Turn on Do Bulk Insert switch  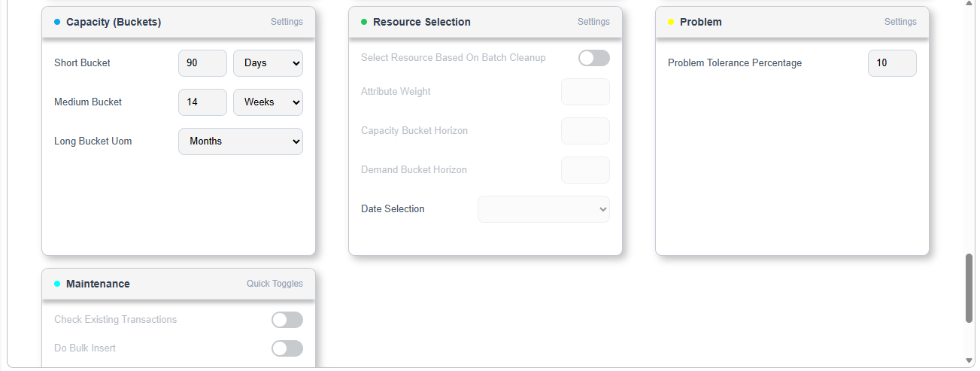(287, 348)
